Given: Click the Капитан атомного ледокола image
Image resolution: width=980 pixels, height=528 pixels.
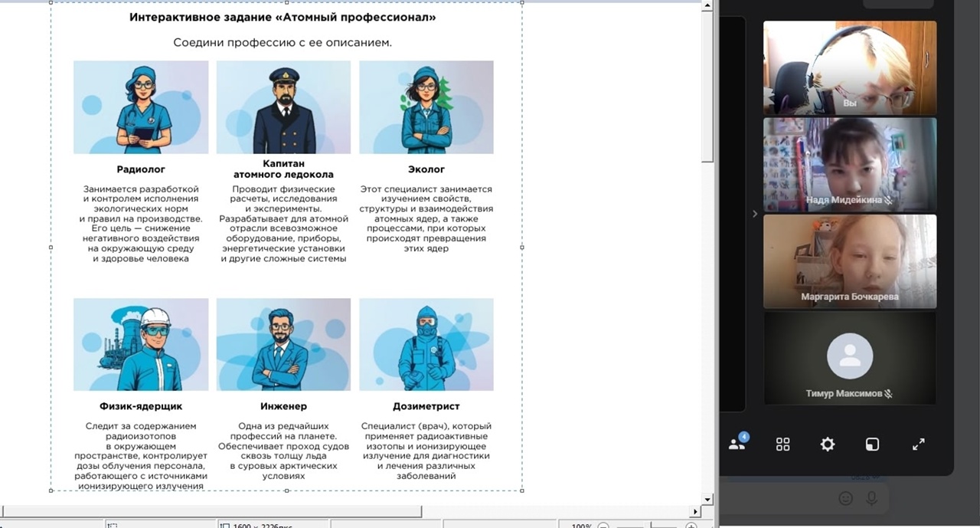Looking at the screenshot, I should (x=283, y=107).
